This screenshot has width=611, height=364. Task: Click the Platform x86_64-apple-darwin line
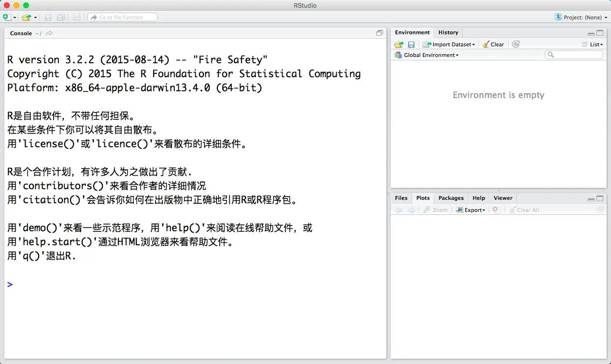coord(135,88)
